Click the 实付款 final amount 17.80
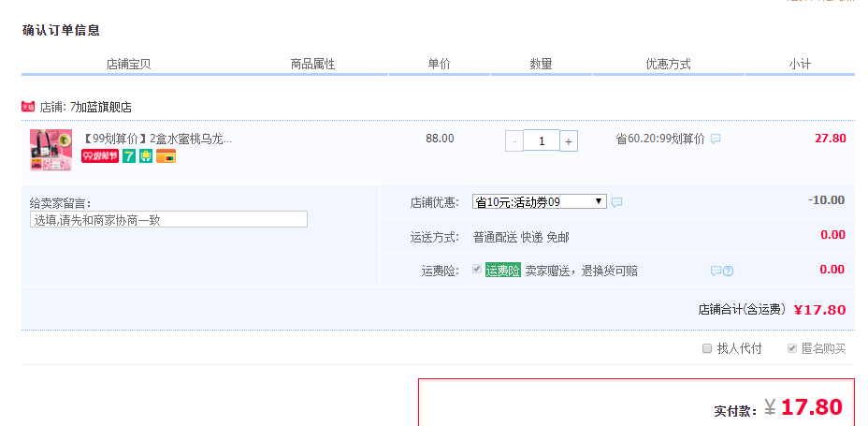Image resolution: width=868 pixels, height=426 pixels. click(x=812, y=407)
